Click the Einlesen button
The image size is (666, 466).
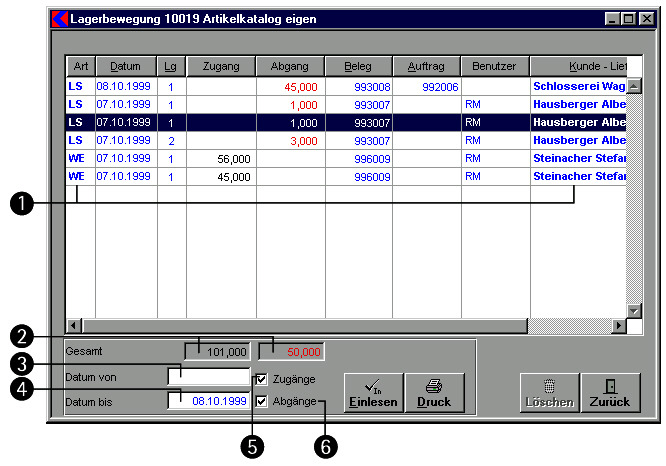pos(373,393)
